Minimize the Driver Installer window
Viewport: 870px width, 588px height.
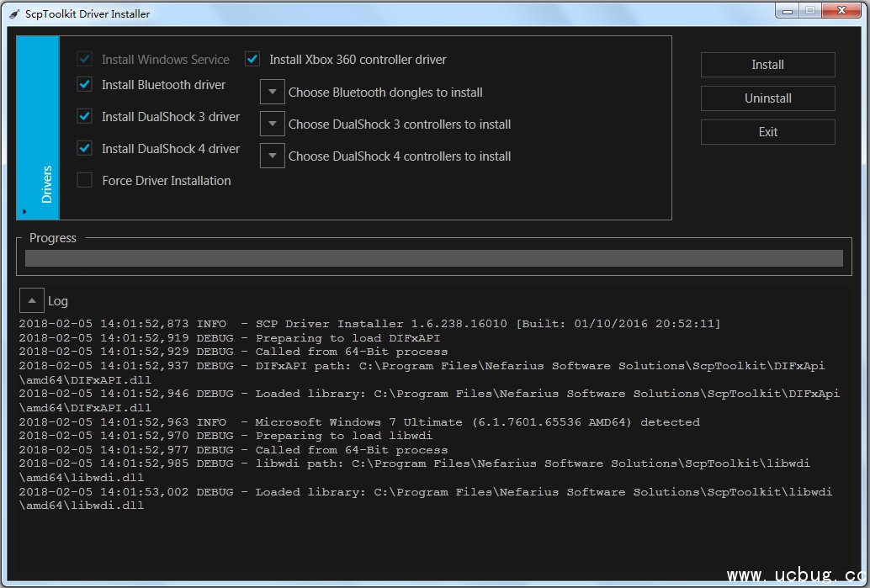pos(787,11)
